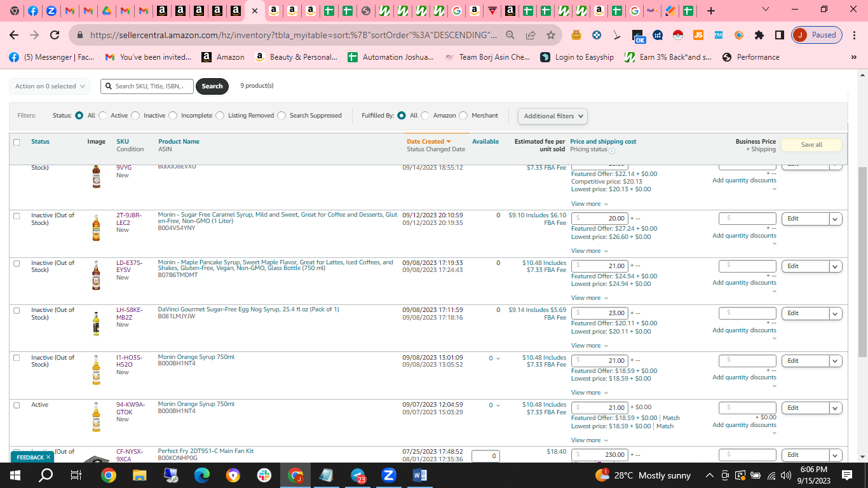The image size is (868, 488).
Task: Select the Active status filter
Action: coord(103,116)
